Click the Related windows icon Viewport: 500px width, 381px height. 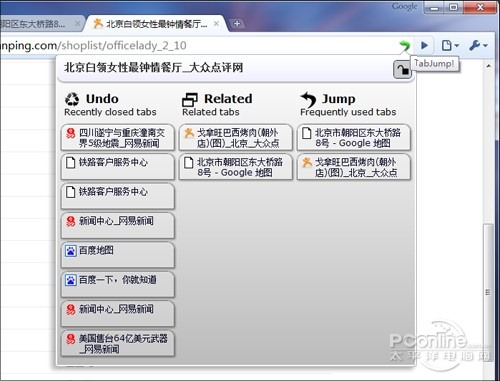tap(190, 99)
